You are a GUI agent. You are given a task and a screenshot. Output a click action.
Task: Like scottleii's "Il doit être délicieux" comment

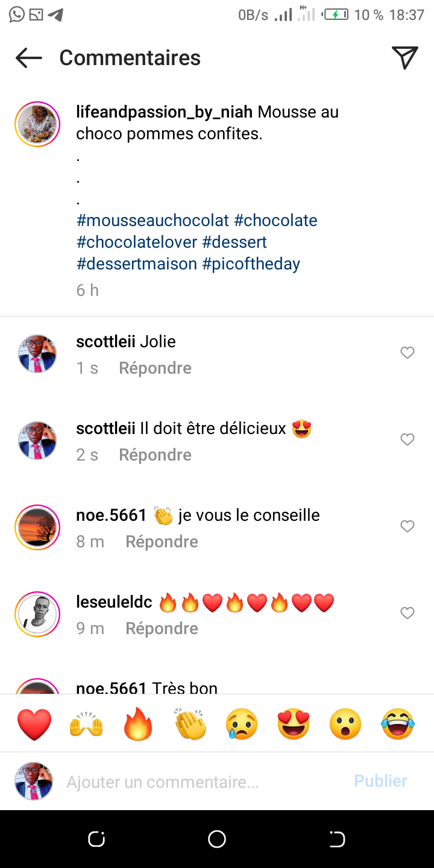pos(407,439)
